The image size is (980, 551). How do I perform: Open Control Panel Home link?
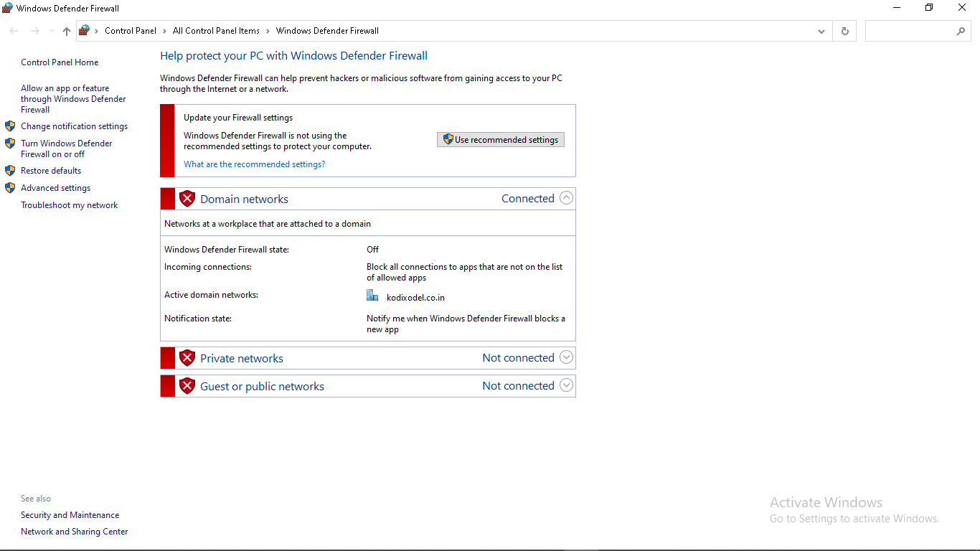[x=60, y=62]
